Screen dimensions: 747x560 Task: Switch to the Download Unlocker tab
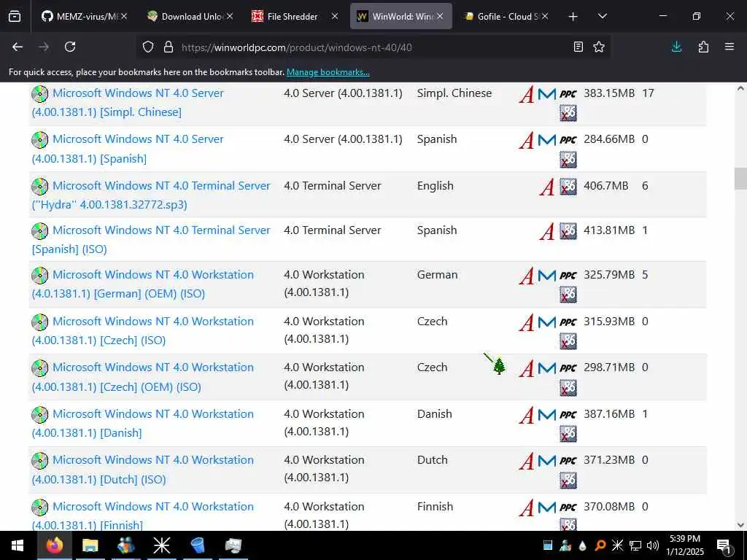point(186,16)
